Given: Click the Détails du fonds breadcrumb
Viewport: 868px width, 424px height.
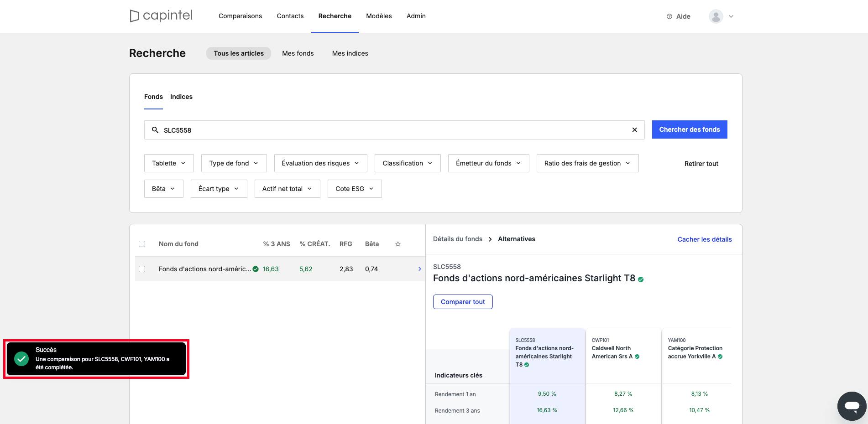Looking at the screenshot, I should click(x=458, y=239).
